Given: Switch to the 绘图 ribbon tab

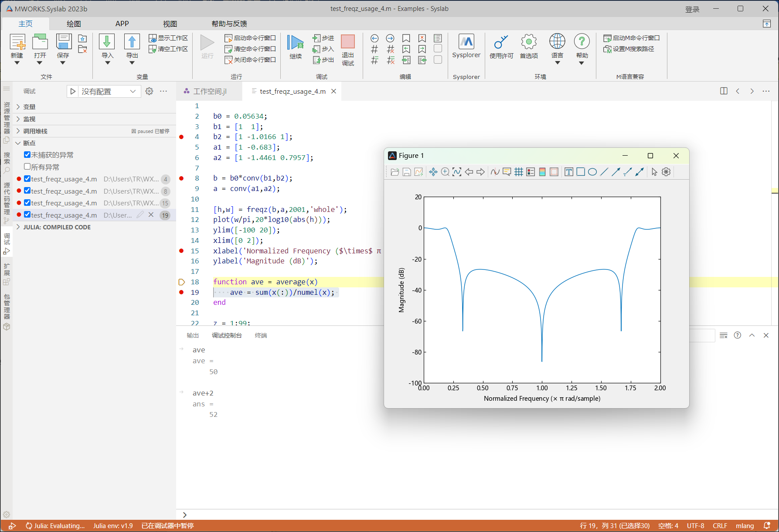Looking at the screenshot, I should pos(74,24).
